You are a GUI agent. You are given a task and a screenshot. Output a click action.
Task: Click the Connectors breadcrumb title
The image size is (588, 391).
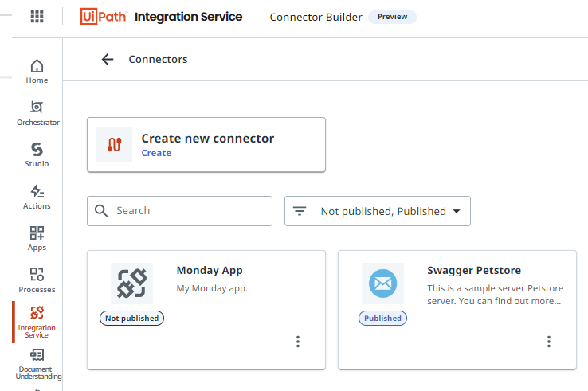pyautogui.click(x=158, y=59)
